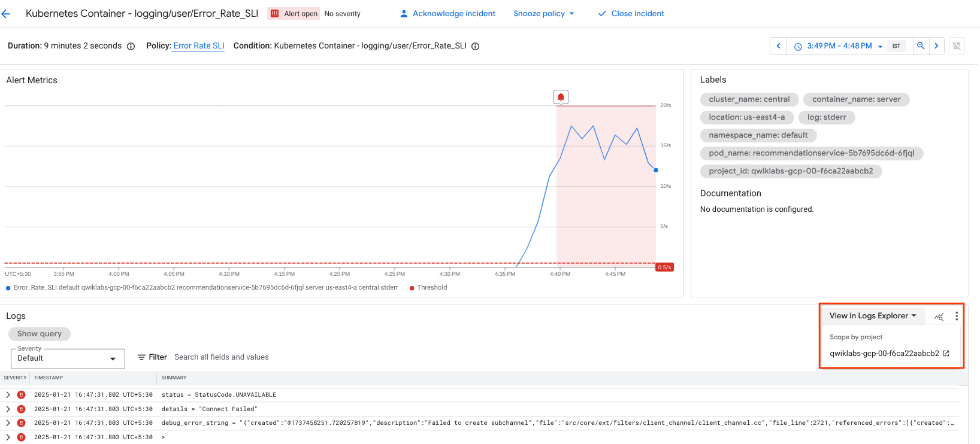Expand the last log row with '>'
The width and height of the screenshot is (980, 444).
tap(8, 437)
